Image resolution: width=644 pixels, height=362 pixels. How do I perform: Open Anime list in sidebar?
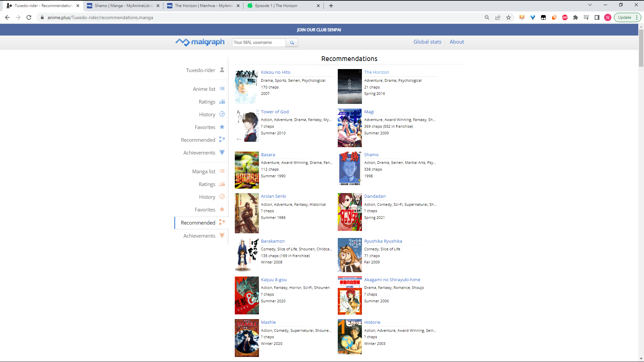pos(204,89)
